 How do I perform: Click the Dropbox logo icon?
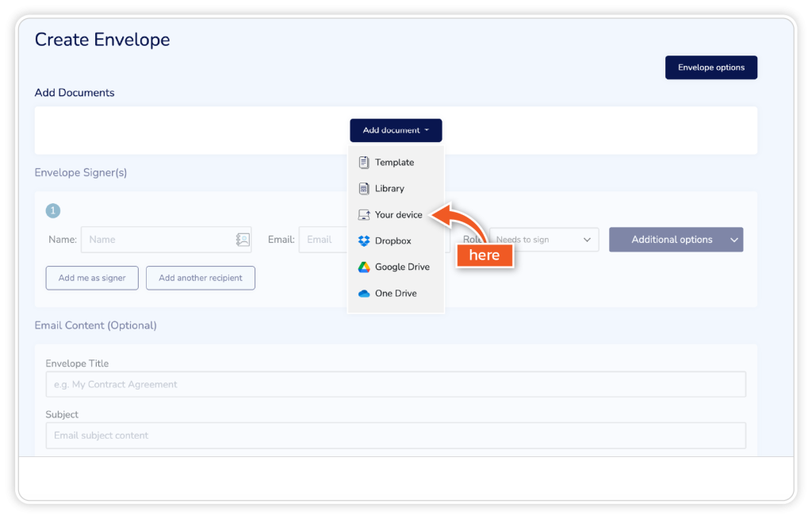pyautogui.click(x=364, y=241)
